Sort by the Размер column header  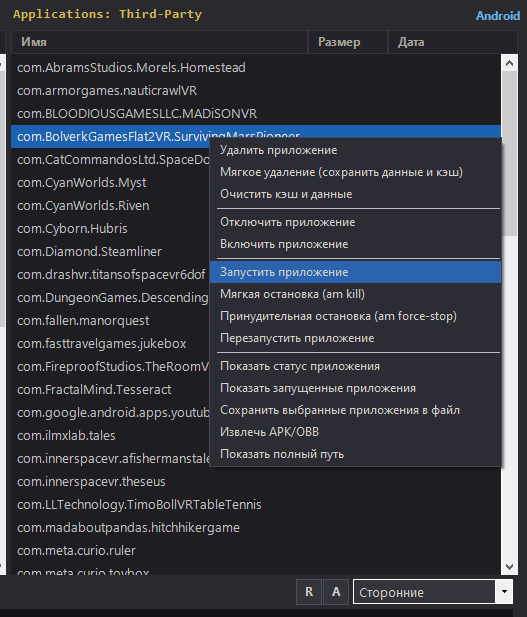(x=348, y=42)
